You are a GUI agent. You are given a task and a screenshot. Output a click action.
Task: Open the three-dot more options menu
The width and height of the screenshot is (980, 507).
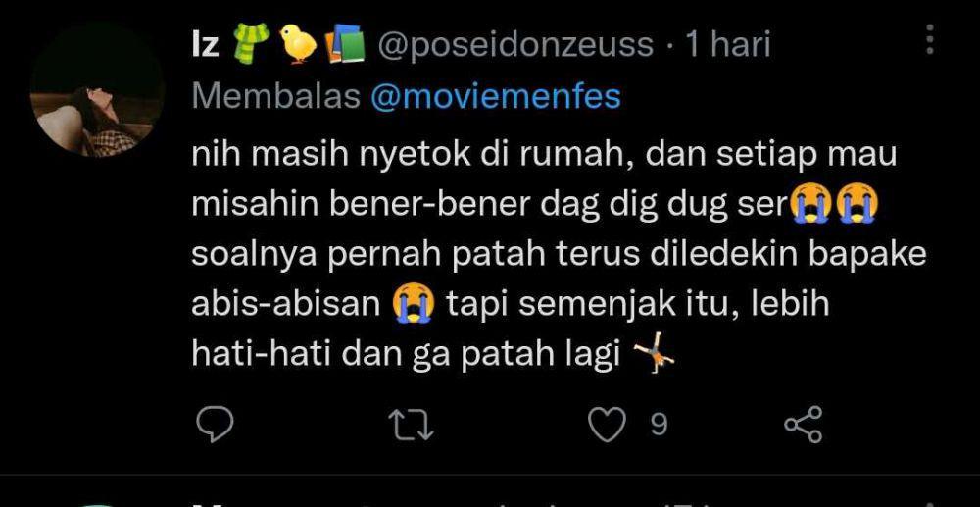[x=930, y=40]
